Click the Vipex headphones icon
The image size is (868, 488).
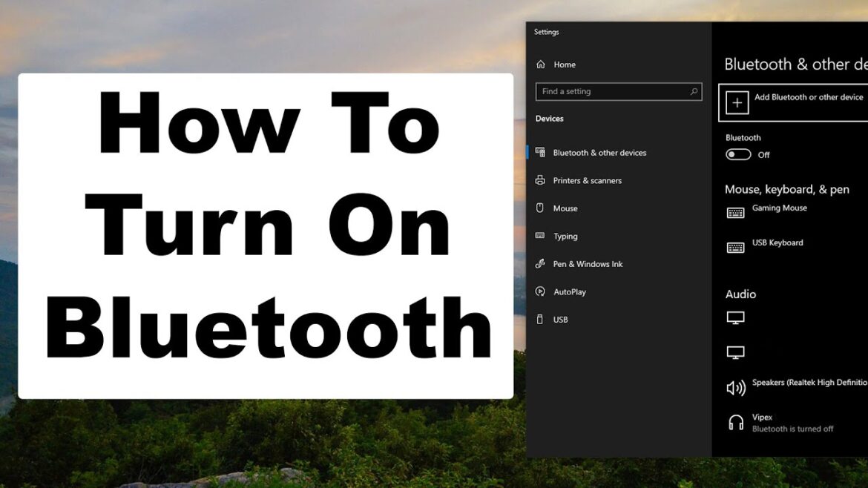(x=735, y=422)
